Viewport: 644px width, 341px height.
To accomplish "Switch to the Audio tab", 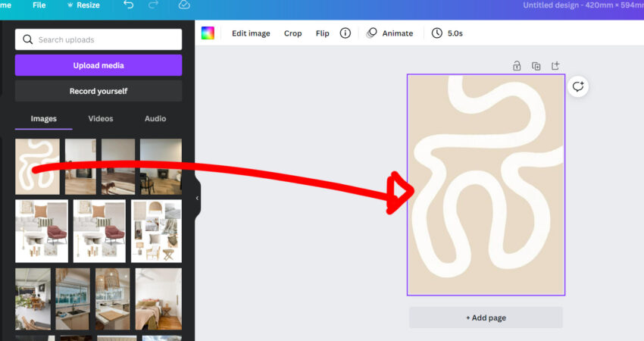I will [x=155, y=119].
